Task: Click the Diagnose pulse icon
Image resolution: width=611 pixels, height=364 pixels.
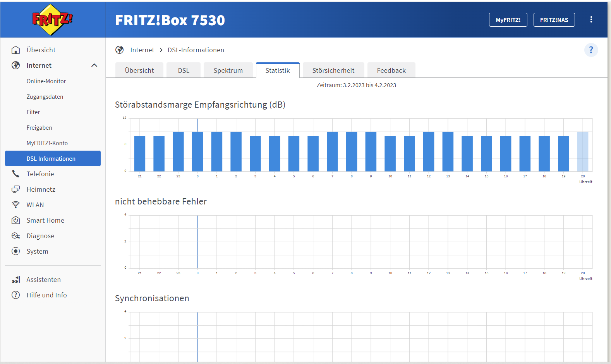Action: tap(16, 236)
